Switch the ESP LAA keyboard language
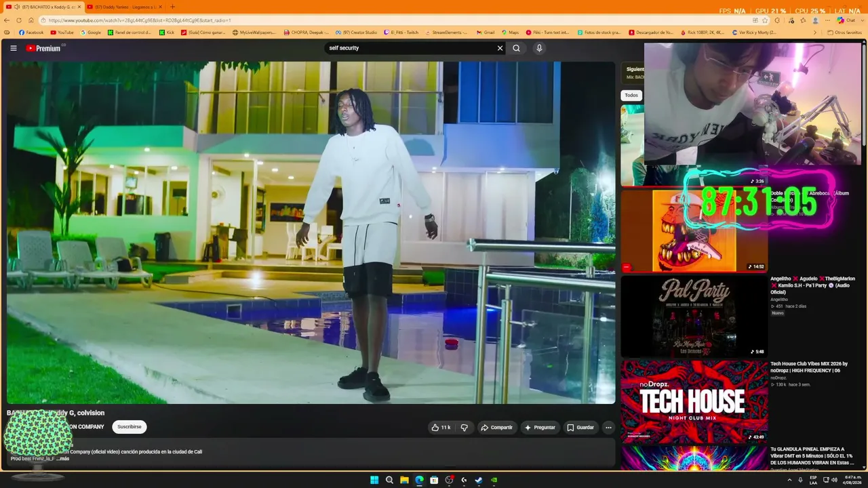Viewport: 868px width, 488px height. (813, 480)
